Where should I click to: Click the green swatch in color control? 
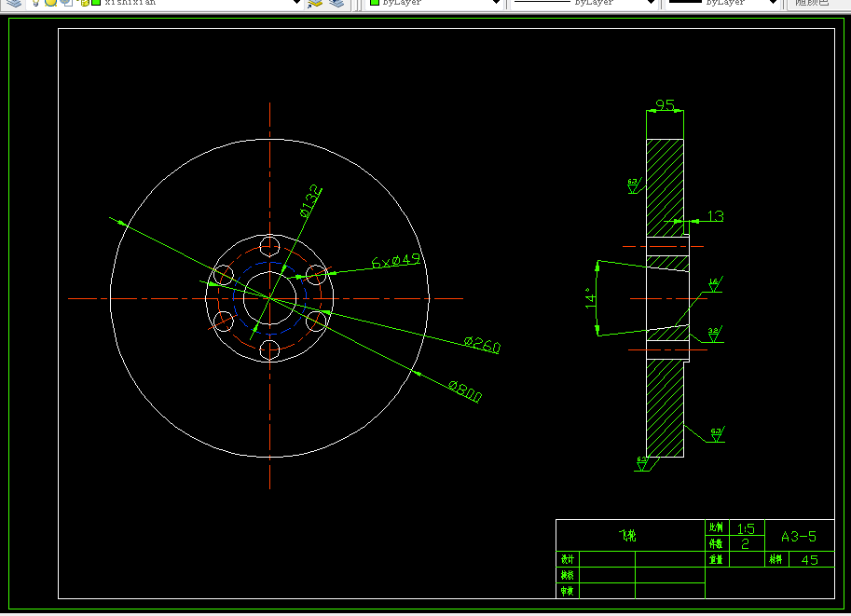tap(375, 3)
